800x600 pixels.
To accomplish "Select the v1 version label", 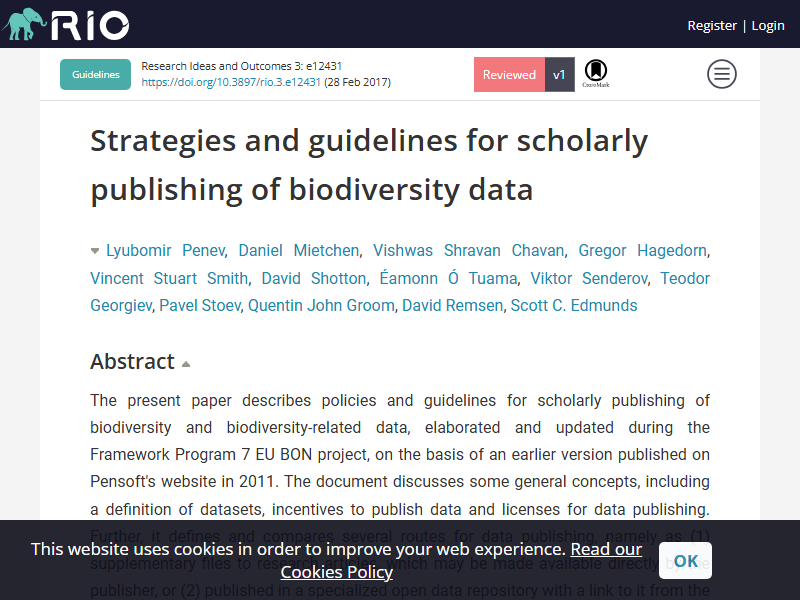I will click(560, 74).
